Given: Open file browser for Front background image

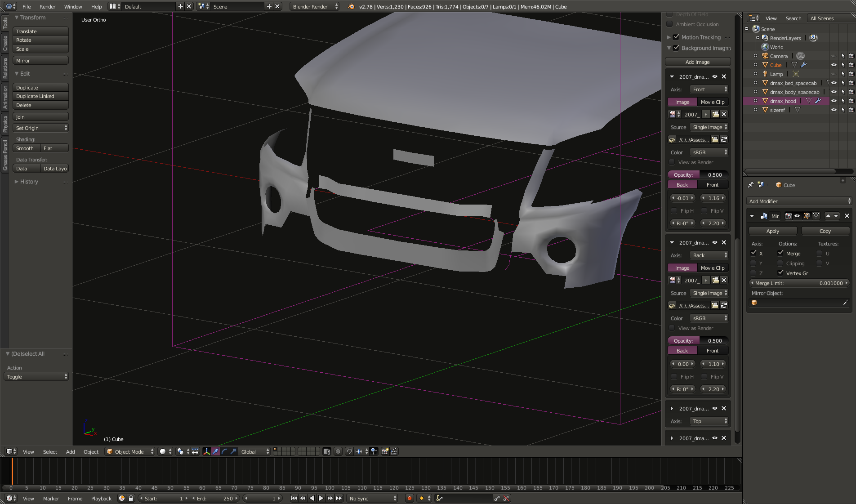Looking at the screenshot, I should [715, 139].
